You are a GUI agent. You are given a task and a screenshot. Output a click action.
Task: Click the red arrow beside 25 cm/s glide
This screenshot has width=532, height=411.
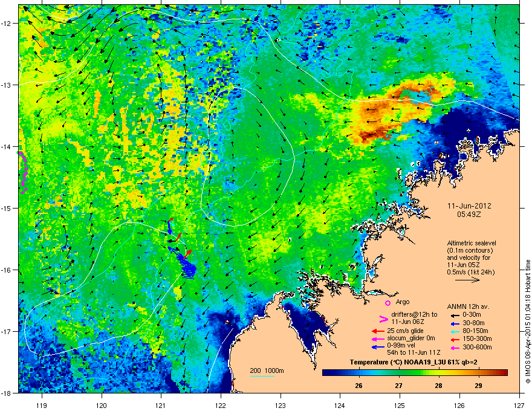coord(378,331)
